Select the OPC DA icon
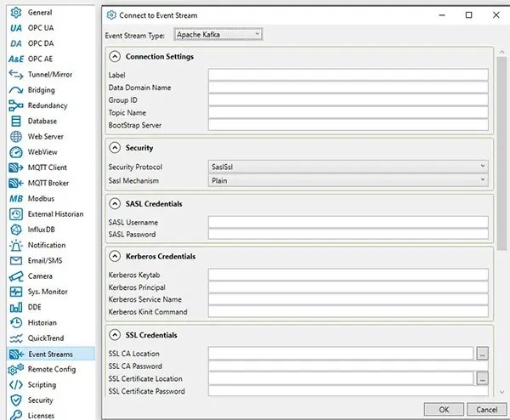Viewport: 510px width, 420px height. point(16,43)
